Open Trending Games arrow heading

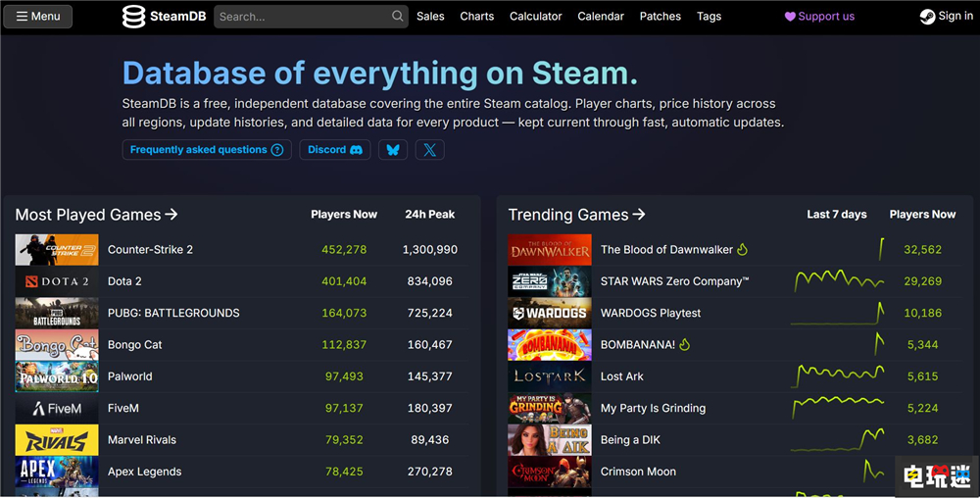point(576,215)
